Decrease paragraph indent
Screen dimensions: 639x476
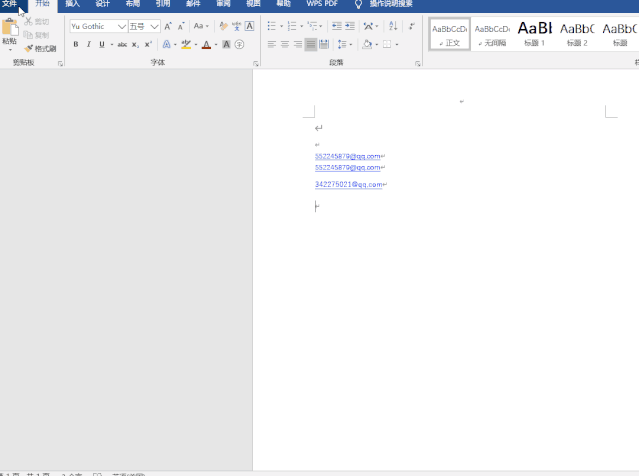point(337,26)
